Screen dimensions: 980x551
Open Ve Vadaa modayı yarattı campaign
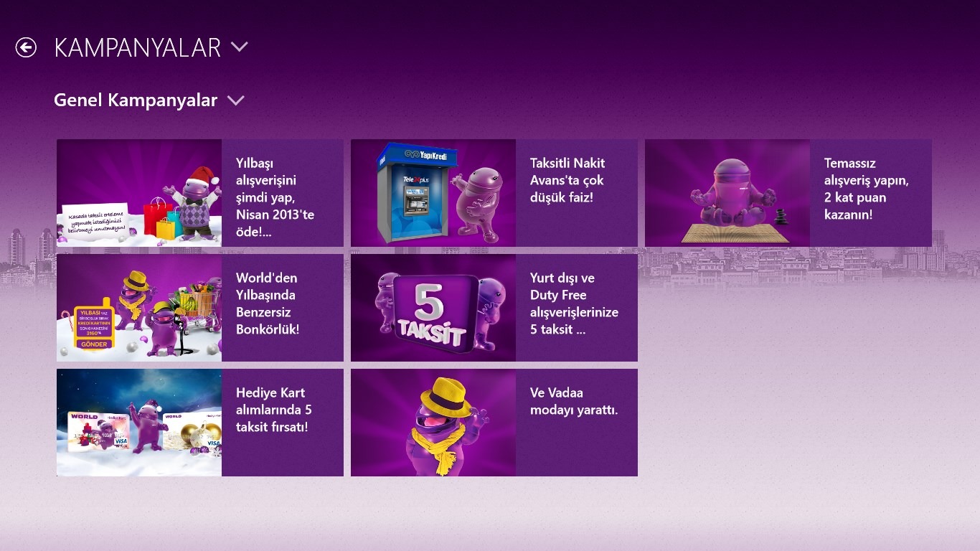point(577,423)
